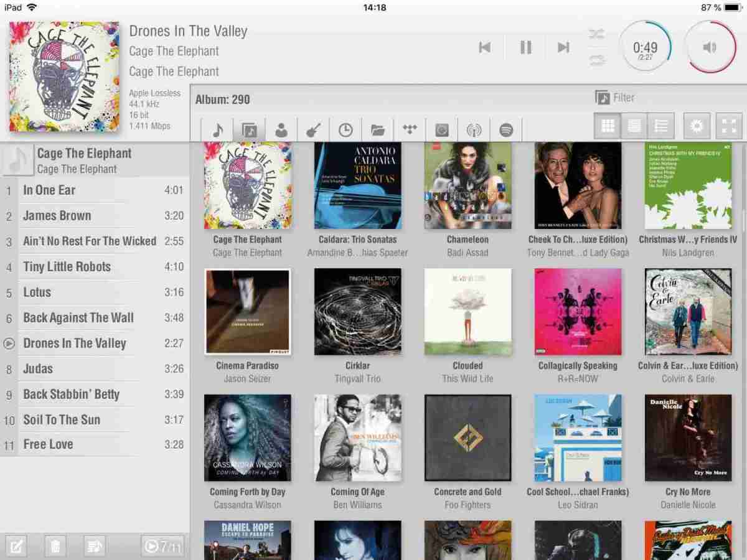Switch to grid cover view
This screenshot has width=747, height=560.
[608, 126]
